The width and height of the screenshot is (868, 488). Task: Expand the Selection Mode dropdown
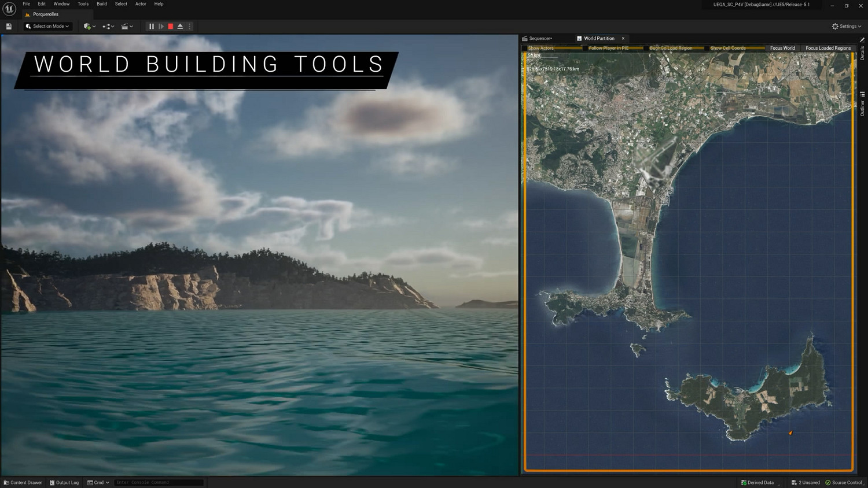47,27
